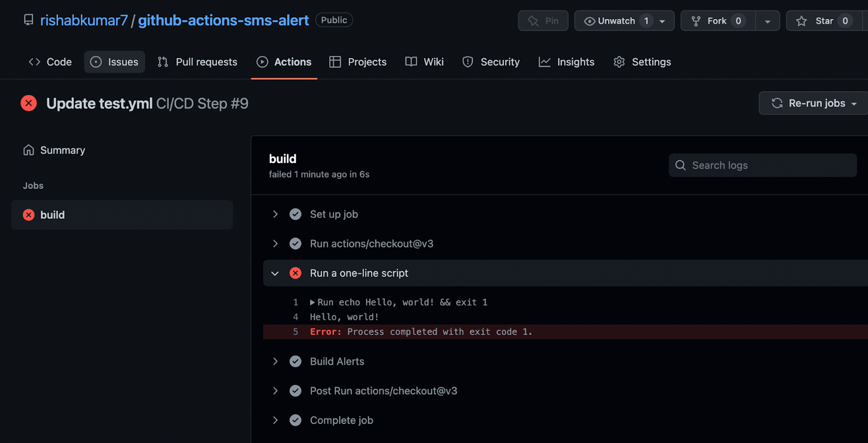This screenshot has height=443, width=868.
Task: Expand the Set up job step
Action: pos(275,214)
